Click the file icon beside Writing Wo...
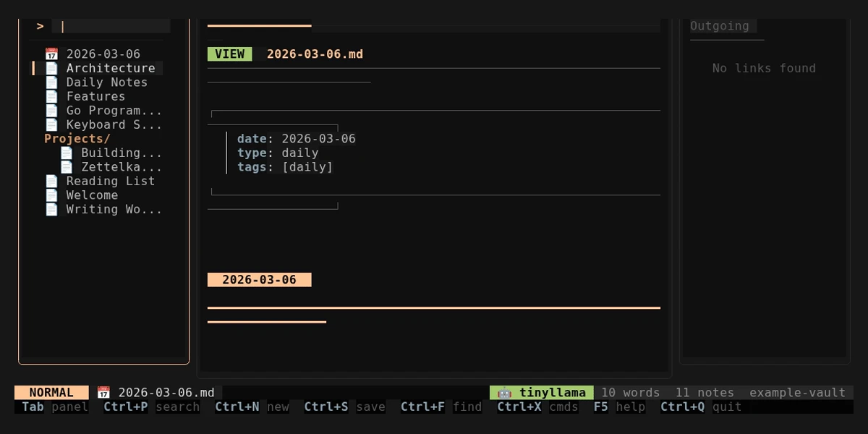 [x=51, y=209]
